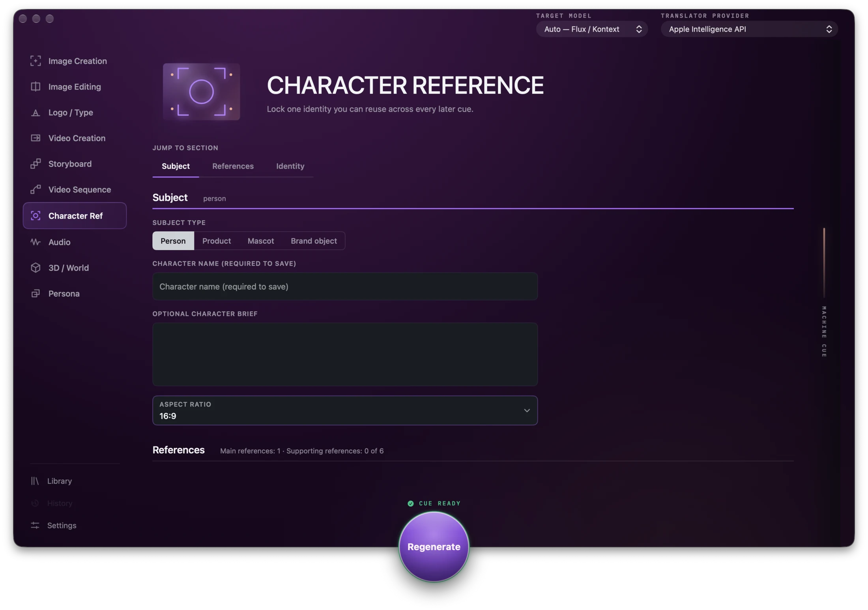868x610 pixels.
Task: Switch to the Subject section tab
Action: point(176,166)
